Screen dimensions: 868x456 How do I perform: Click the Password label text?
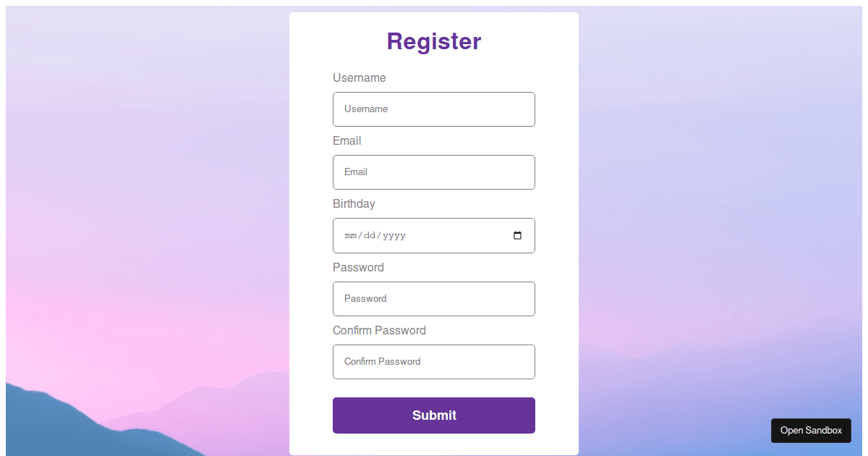pos(358,267)
